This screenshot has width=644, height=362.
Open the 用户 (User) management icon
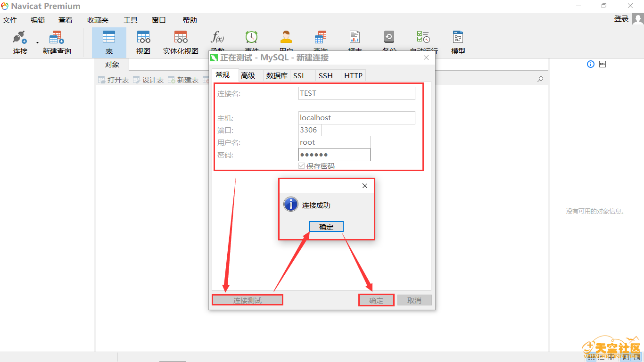click(x=286, y=37)
